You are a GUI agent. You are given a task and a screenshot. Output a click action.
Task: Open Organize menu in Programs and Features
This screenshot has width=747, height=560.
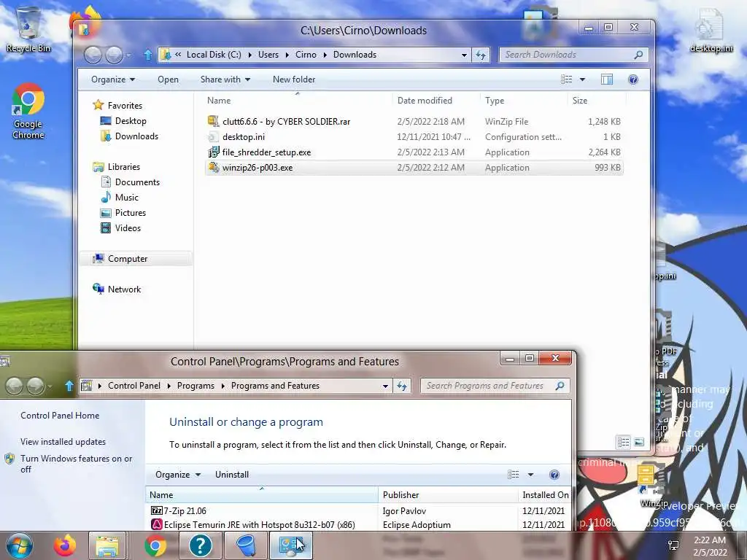(x=178, y=475)
